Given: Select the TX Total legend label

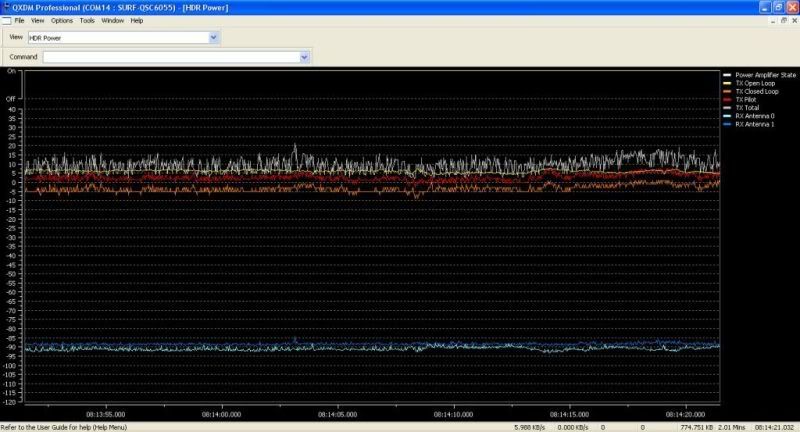Looking at the screenshot, I should 747,108.
